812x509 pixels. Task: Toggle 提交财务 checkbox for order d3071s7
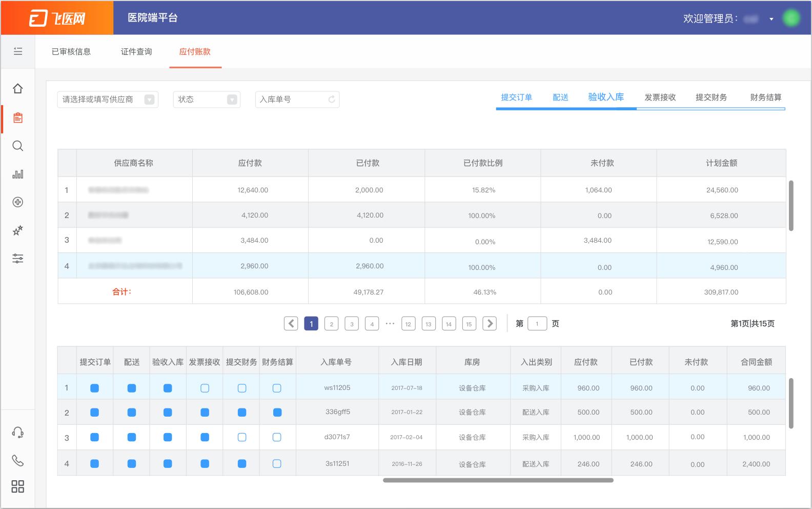[242, 438]
